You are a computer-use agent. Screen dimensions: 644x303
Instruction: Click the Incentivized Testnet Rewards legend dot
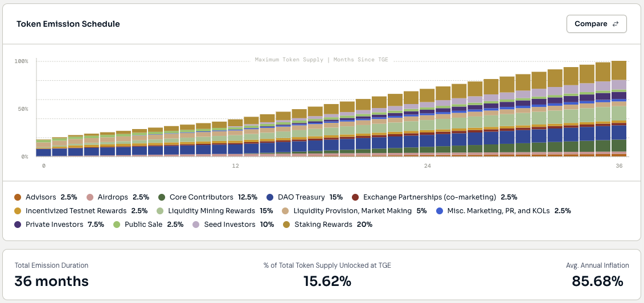tap(18, 211)
